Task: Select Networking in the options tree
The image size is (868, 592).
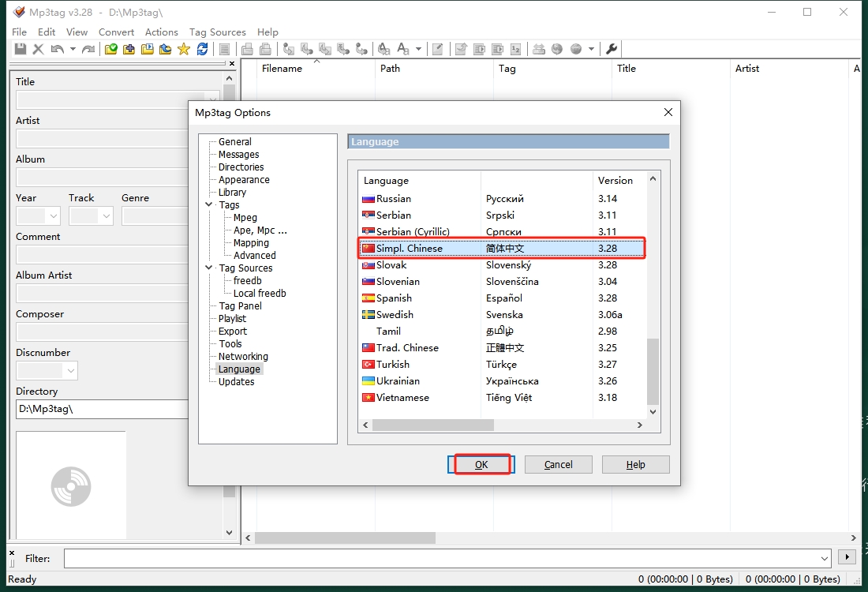Action: coord(243,357)
